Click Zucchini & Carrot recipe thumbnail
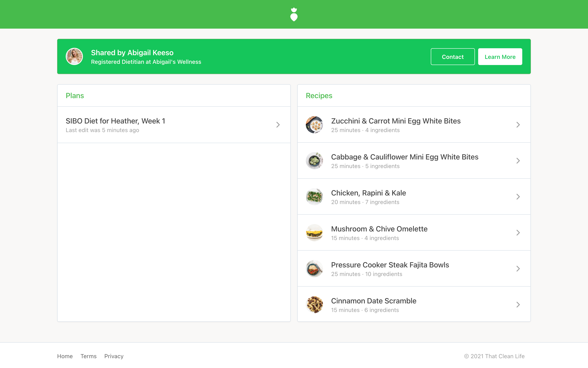Viewport: 588px width, 368px height. [x=314, y=125]
